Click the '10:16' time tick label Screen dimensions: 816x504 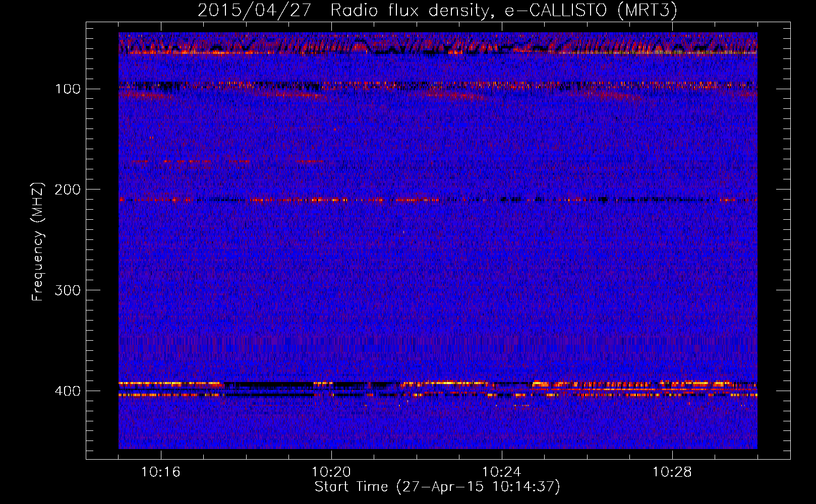161,472
